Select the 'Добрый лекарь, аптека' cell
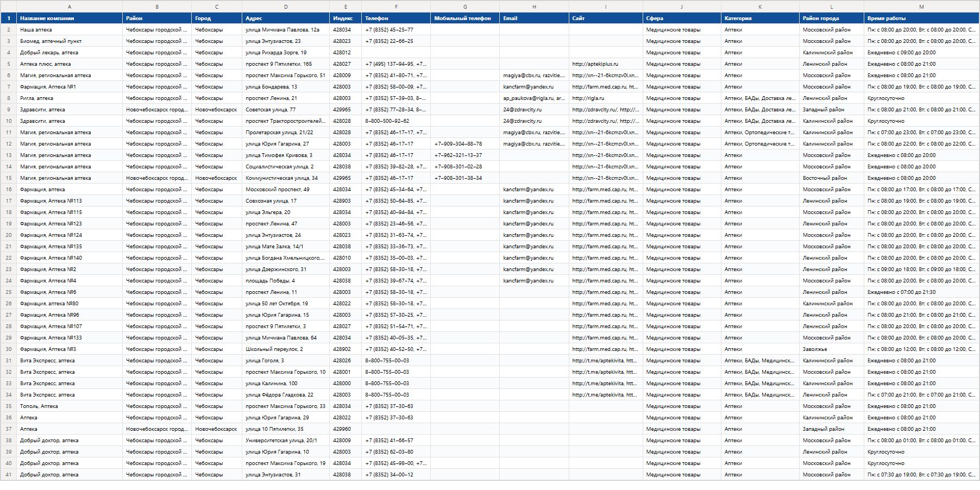The width and height of the screenshot is (980, 490). pyautogui.click(x=70, y=52)
